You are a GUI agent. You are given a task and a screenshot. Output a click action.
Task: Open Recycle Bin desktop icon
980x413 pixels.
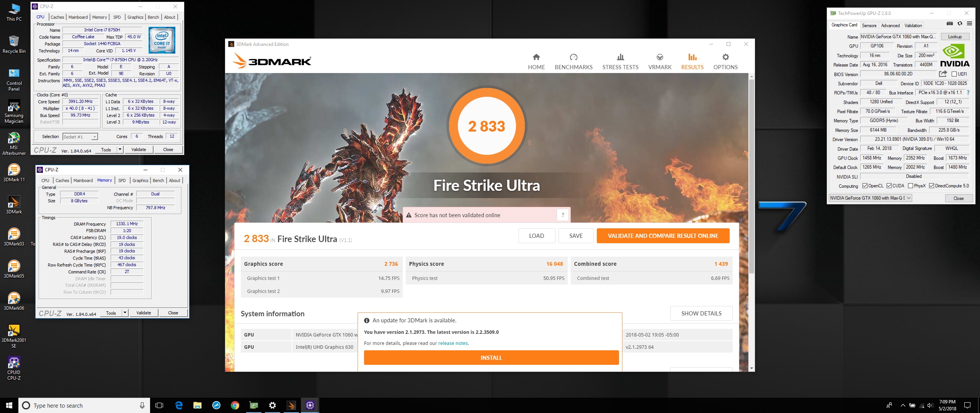coord(14,44)
